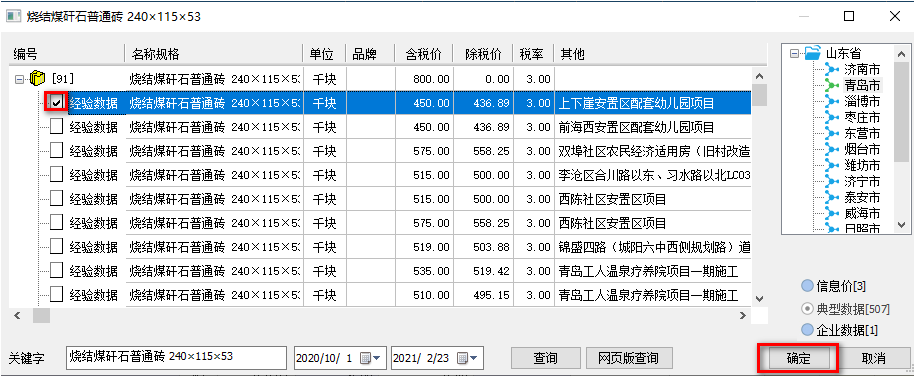Select the 企业数据[1] radio button
The width and height of the screenshot is (916, 377).
(807, 330)
